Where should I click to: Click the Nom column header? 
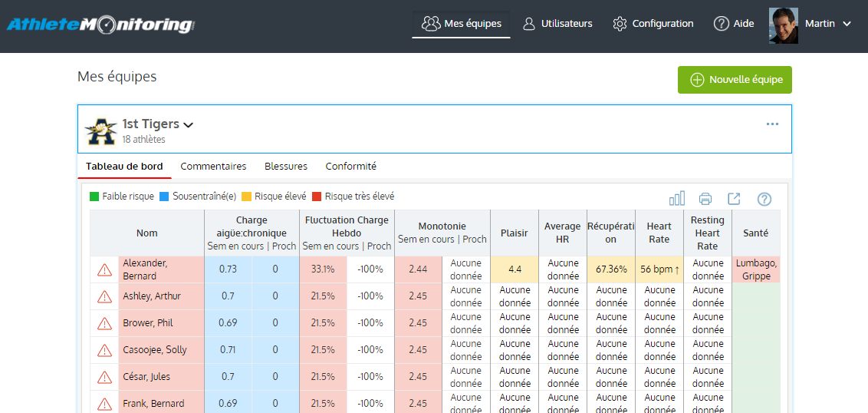tap(147, 233)
